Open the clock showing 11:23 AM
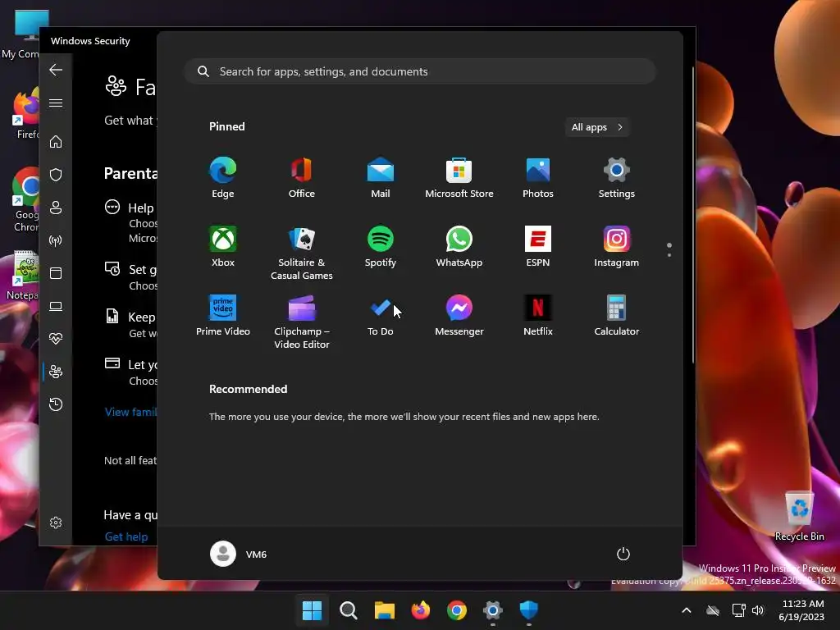The height and width of the screenshot is (630, 840). [x=801, y=610]
